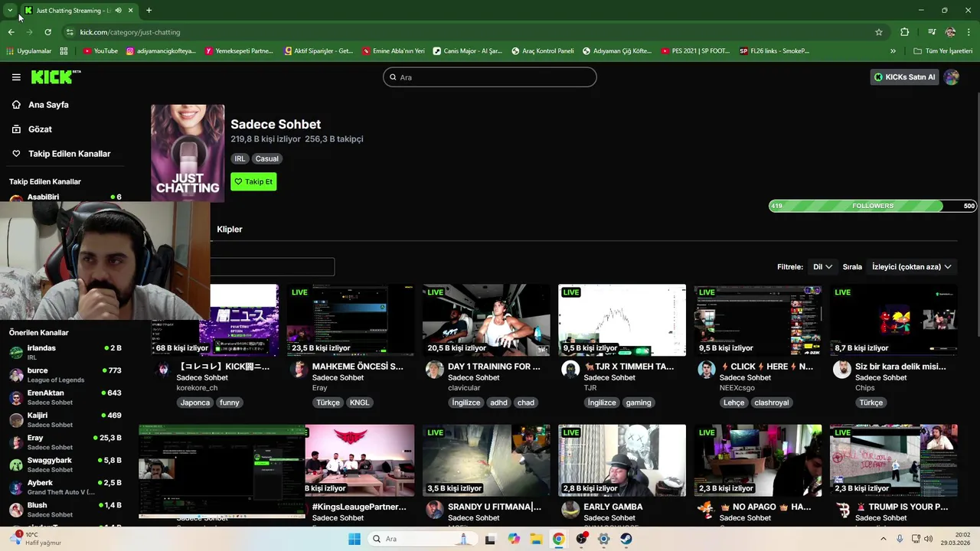Open burce recommended channel

coord(65,374)
